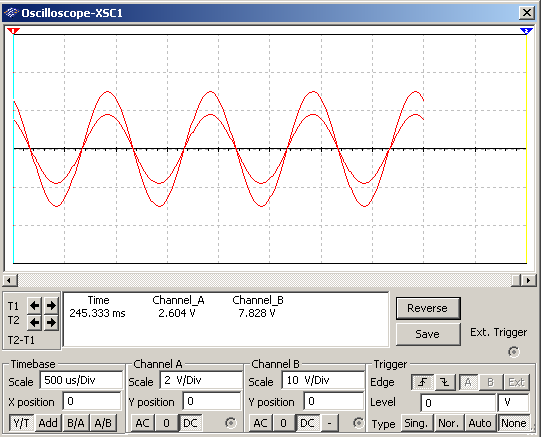
Task: Move cursor T2 right with arrow
Action: click(51, 323)
